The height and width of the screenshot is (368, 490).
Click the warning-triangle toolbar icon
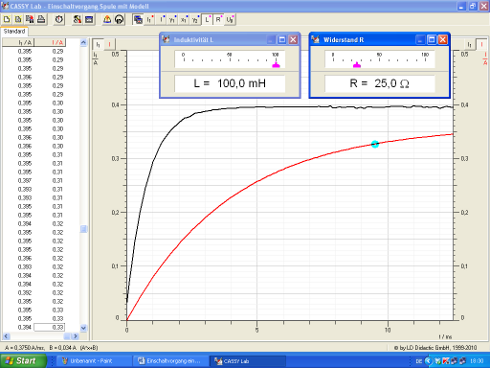pyautogui.click(x=107, y=20)
